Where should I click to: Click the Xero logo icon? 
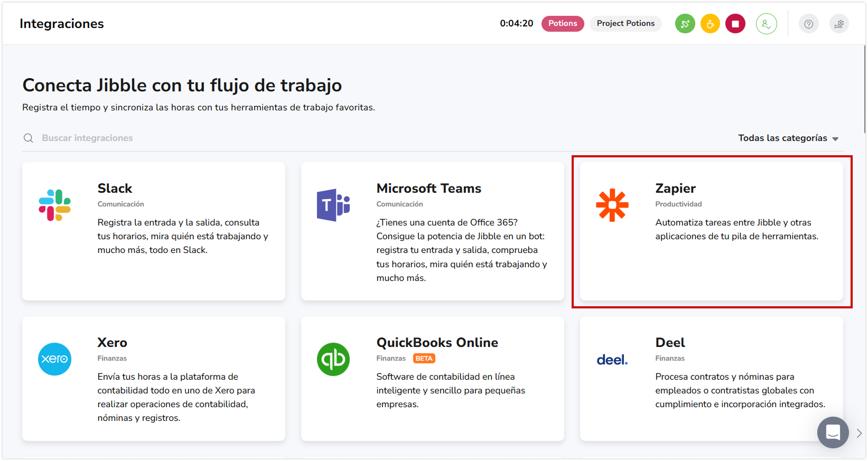pyautogui.click(x=54, y=359)
